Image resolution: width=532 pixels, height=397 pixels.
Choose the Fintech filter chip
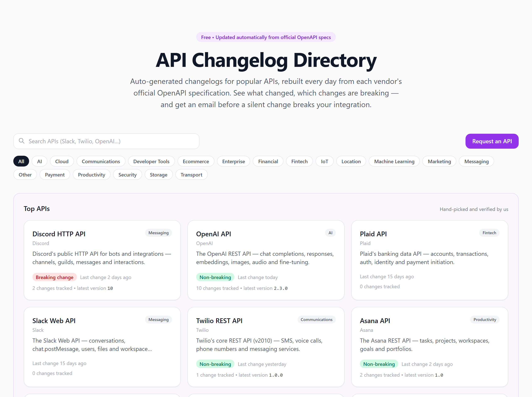pos(299,161)
